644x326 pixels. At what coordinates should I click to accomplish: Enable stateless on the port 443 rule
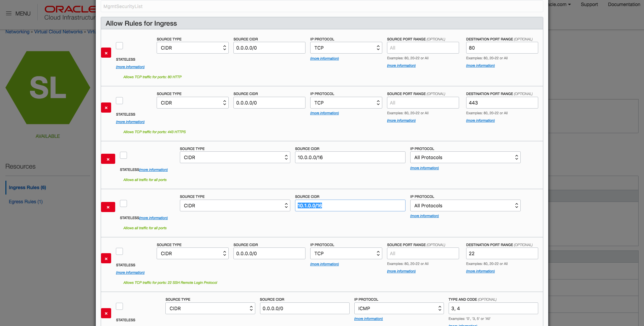120,100
